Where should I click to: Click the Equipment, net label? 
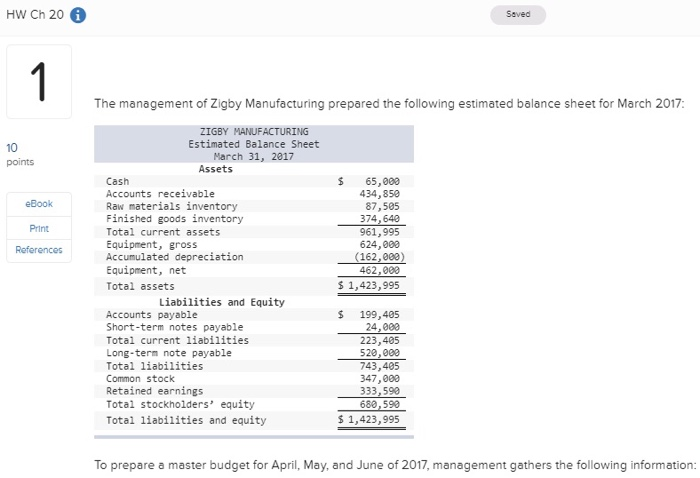[146, 270]
